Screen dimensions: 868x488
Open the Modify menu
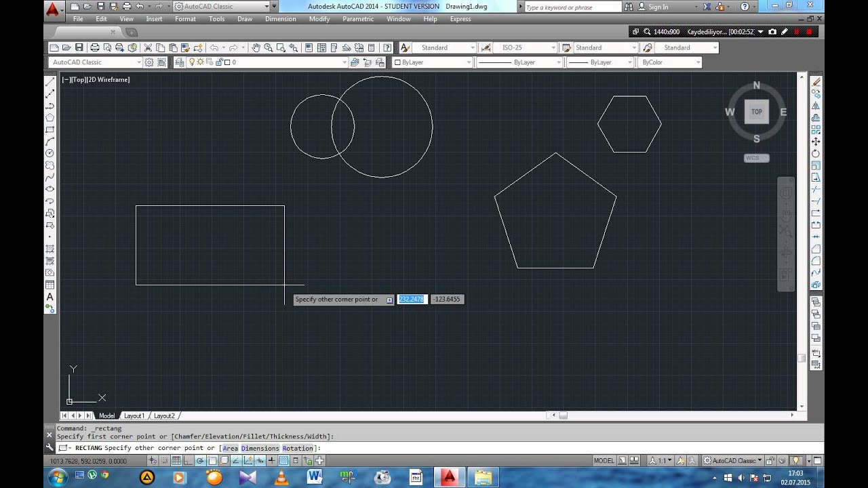[x=319, y=19]
